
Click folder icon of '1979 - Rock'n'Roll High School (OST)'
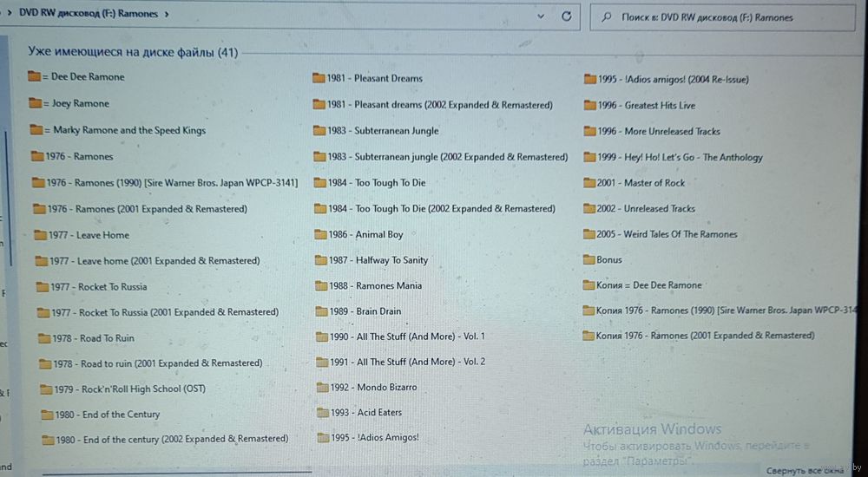pos(47,389)
